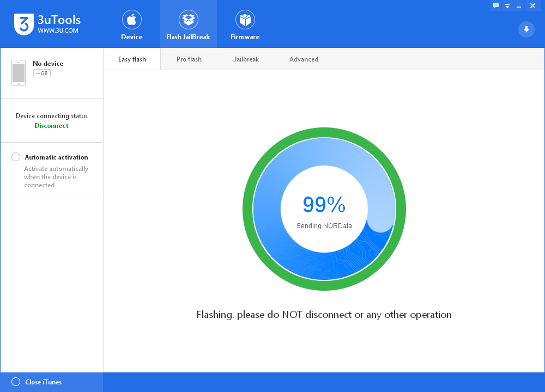Enable Automatic activation radio button
The width and height of the screenshot is (545, 392).
16,157
